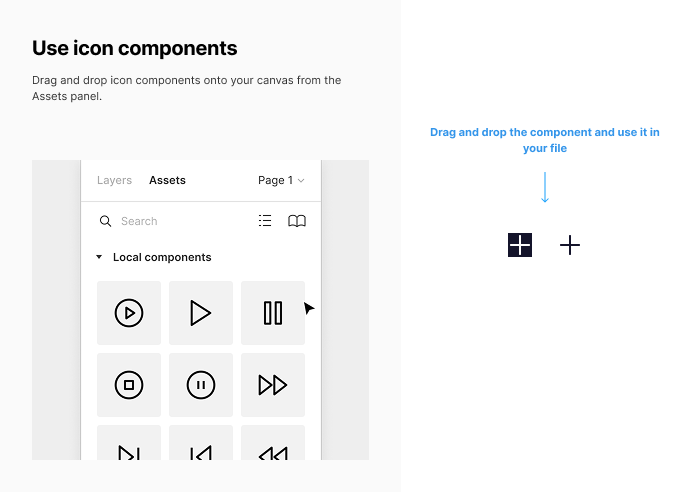The image size is (685, 492).
Task: Click the blue drag and drop text
Action: (545, 140)
